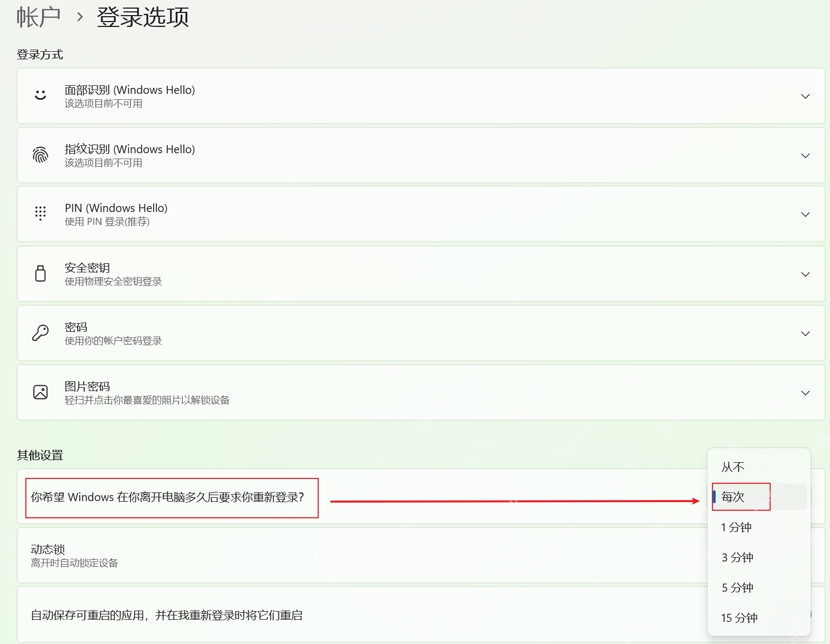Click 使用物理安全密钥登录 subtitle
Screen dimensions: 830x644
(113, 282)
